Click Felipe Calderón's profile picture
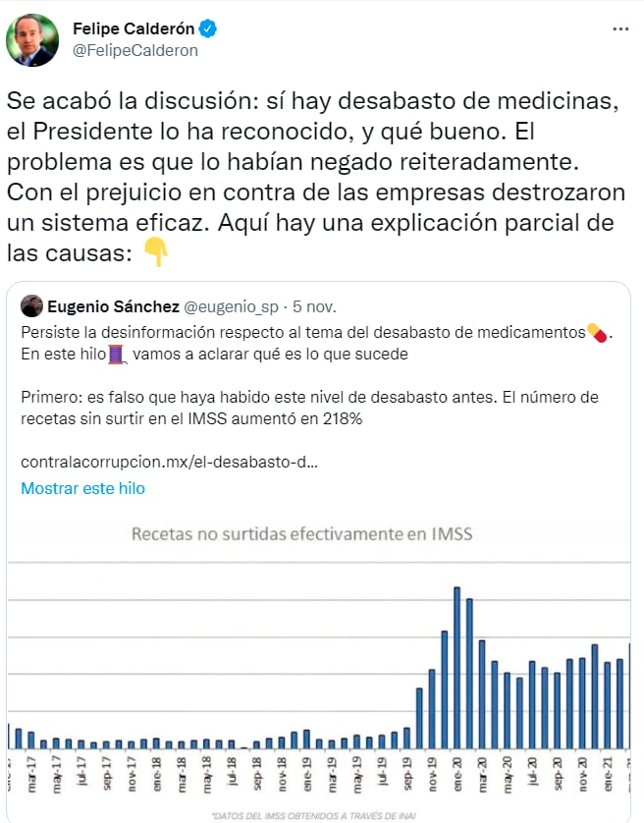Image resolution: width=644 pixels, height=823 pixels. pyautogui.click(x=32, y=40)
